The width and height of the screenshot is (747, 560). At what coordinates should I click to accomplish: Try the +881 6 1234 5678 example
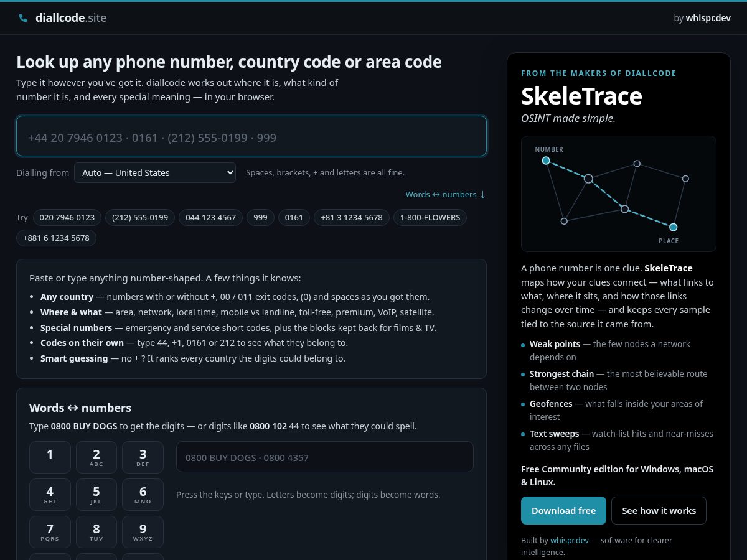(x=56, y=238)
